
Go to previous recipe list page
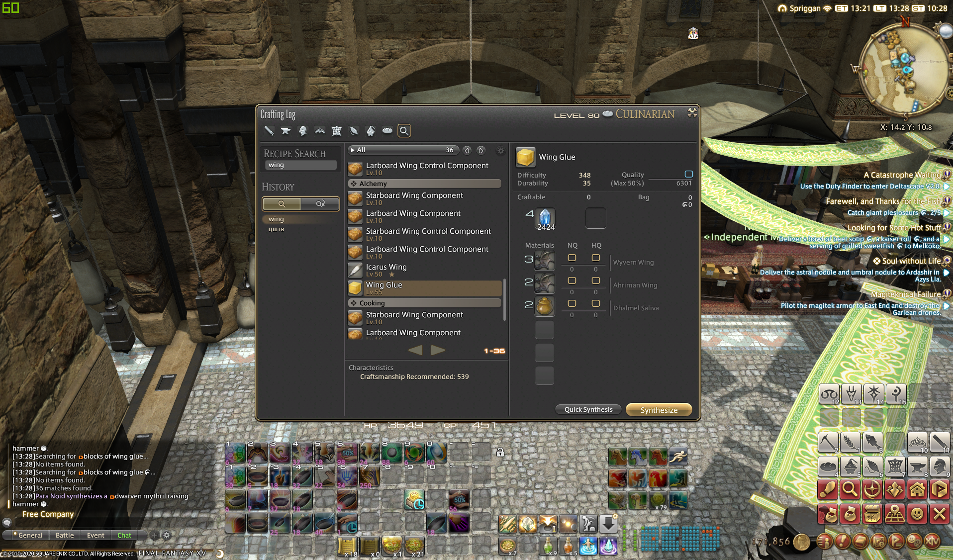click(x=415, y=350)
